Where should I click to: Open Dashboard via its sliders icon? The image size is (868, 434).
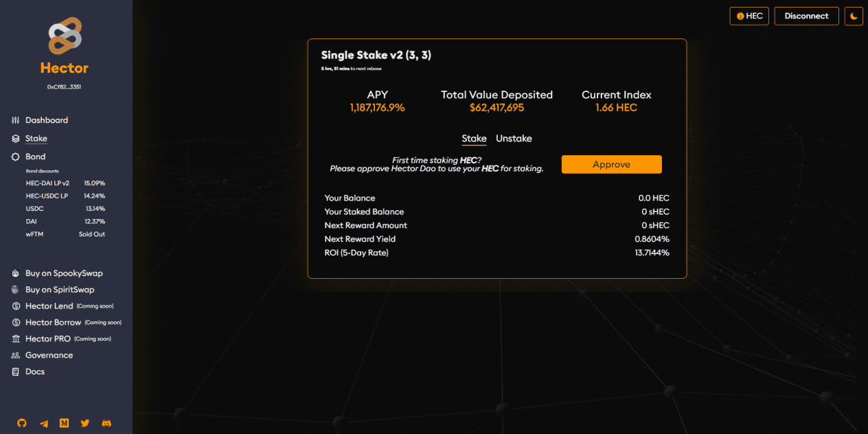point(16,120)
